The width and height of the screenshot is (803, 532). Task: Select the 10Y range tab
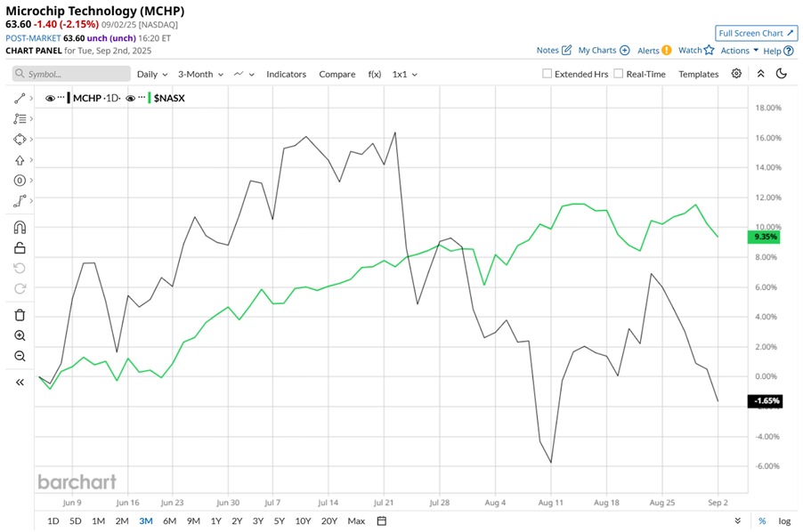(303, 520)
